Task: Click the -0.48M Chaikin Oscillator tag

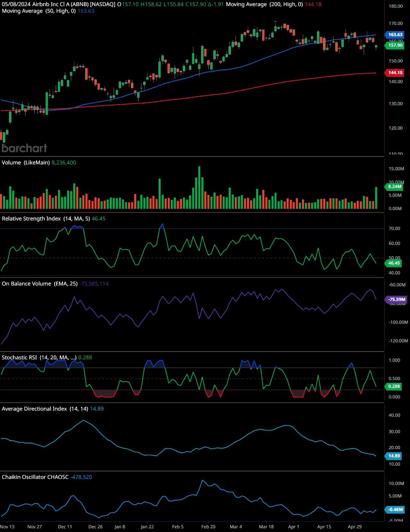Action: [x=395, y=510]
